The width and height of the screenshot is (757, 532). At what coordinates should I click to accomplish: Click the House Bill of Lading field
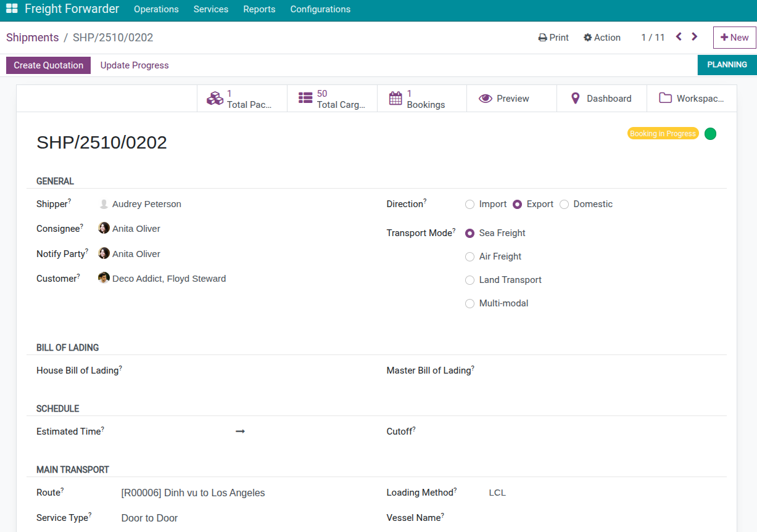(247, 371)
